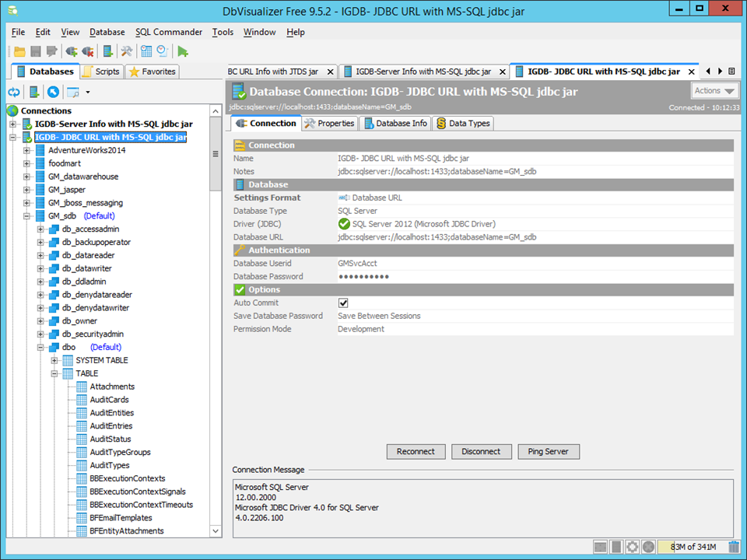Image resolution: width=747 pixels, height=560 pixels.
Task: Open the SQL Commander menu
Action: pos(169,32)
